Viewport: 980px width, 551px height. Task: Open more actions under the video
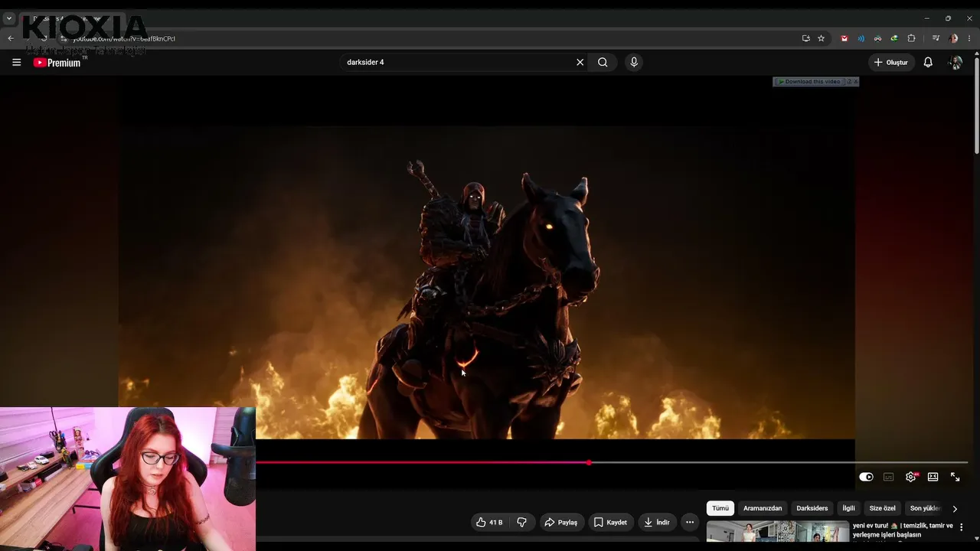pos(690,522)
